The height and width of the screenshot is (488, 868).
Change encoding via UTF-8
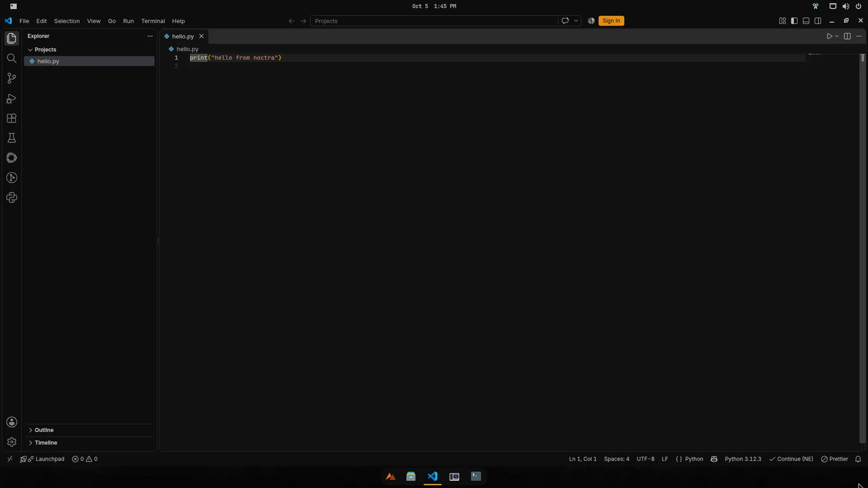[646, 459]
